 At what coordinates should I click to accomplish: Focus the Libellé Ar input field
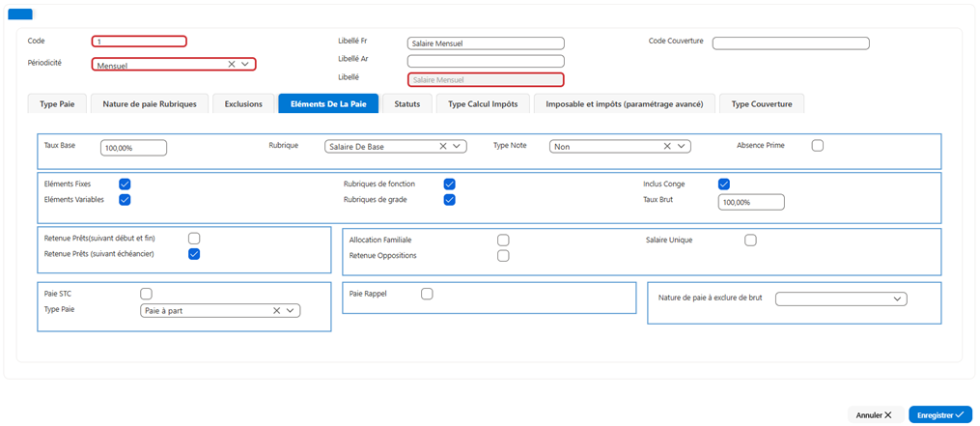coord(486,61)
